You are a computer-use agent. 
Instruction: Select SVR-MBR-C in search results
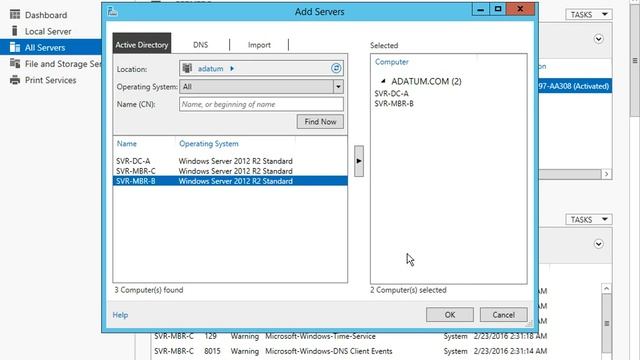click(230, 171)
